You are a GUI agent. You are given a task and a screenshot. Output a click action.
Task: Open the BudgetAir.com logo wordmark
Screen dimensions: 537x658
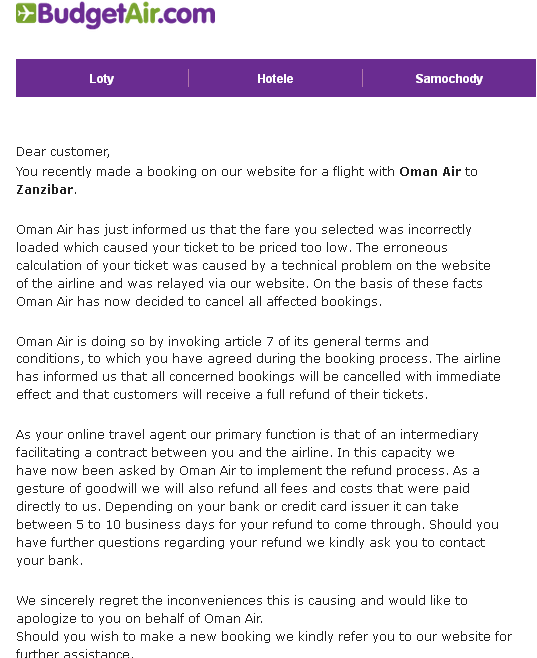pos(115,15)
